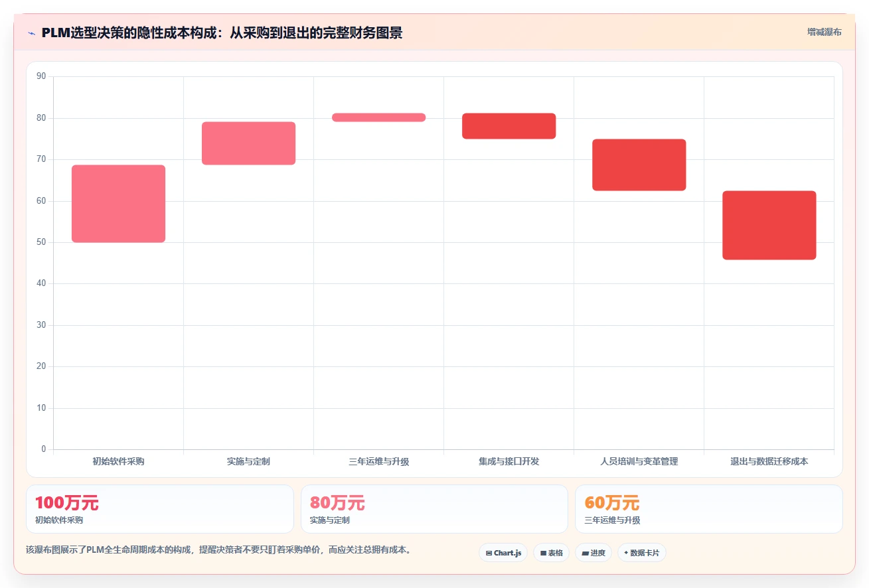Click the 60万元 data card
869x588 pixels.
pos(709,509)
